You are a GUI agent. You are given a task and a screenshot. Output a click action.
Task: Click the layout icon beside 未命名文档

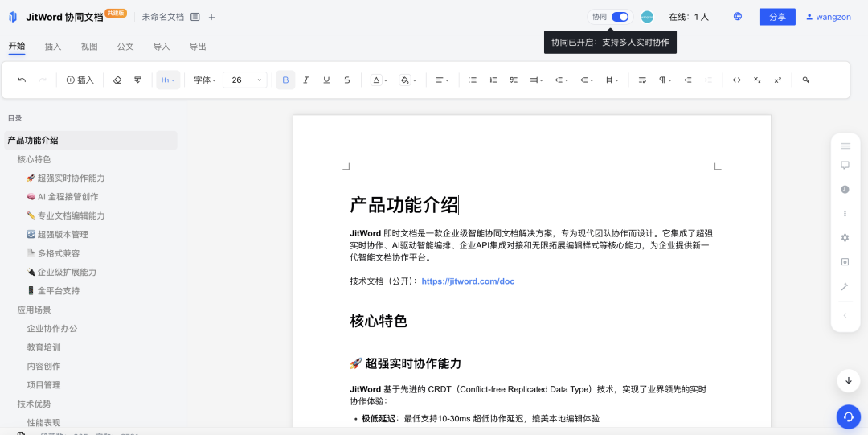[x=194, y=17]
